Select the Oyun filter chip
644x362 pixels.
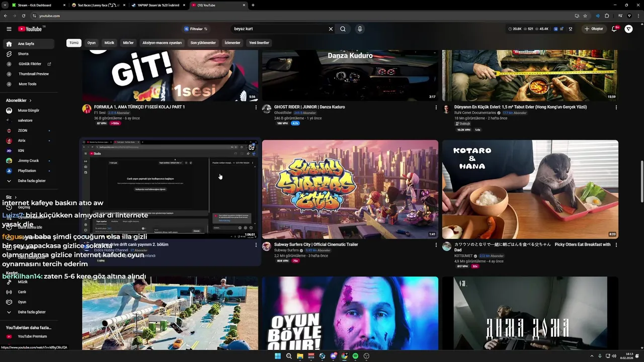tap(91, 43)
